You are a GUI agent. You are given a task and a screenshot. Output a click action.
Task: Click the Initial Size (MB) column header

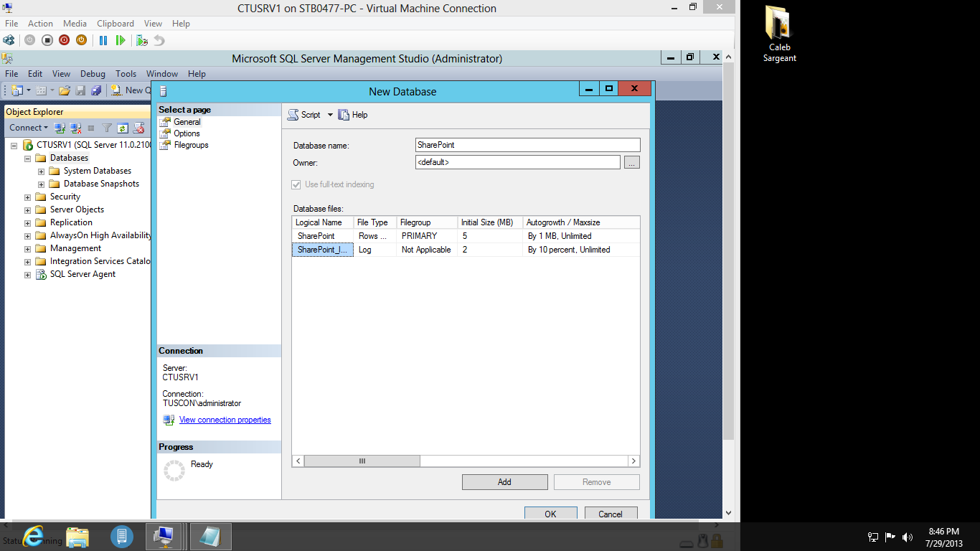tap(490, 222)
